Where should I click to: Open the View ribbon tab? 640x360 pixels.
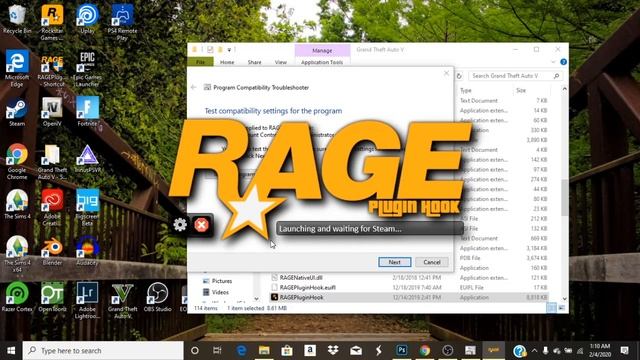pyautogui.click(x=280, y=62)
